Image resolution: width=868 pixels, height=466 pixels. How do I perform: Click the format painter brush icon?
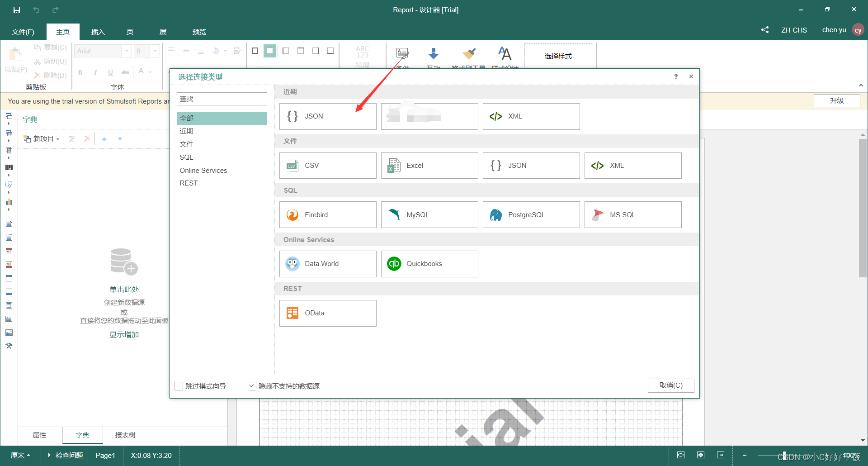coord(469,54)
